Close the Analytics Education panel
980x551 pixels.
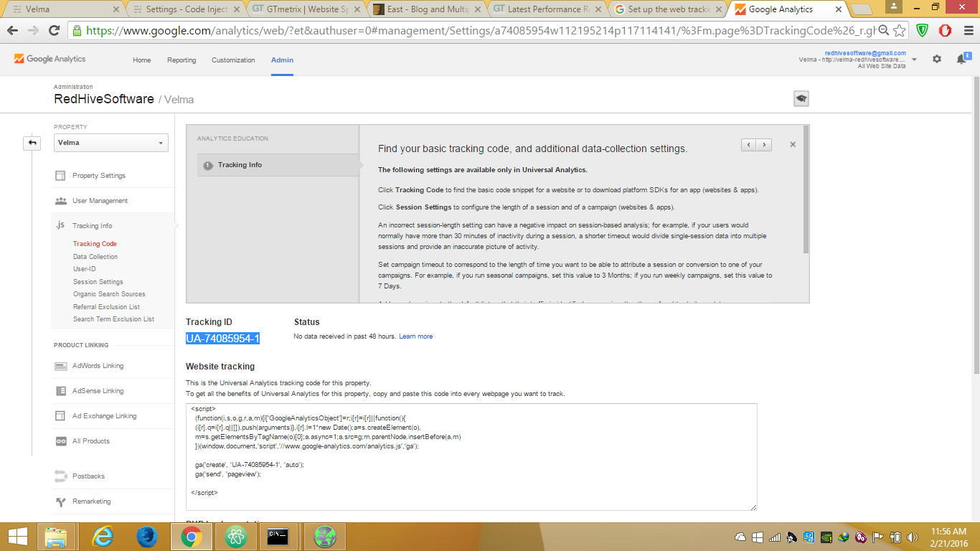pyautogui.click(x=793, y=144)
